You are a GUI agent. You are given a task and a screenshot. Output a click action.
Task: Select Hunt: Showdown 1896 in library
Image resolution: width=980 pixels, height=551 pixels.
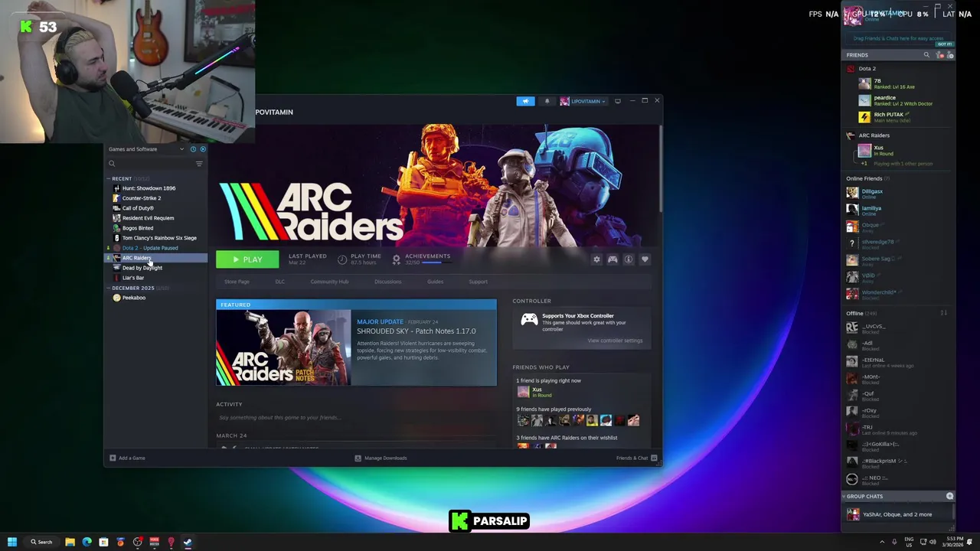[149, 188]
